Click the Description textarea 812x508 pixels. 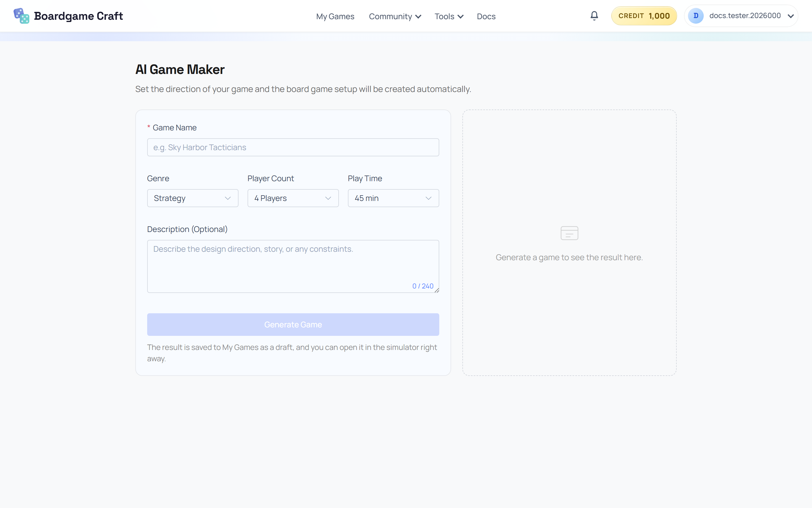tap(293, 266)
